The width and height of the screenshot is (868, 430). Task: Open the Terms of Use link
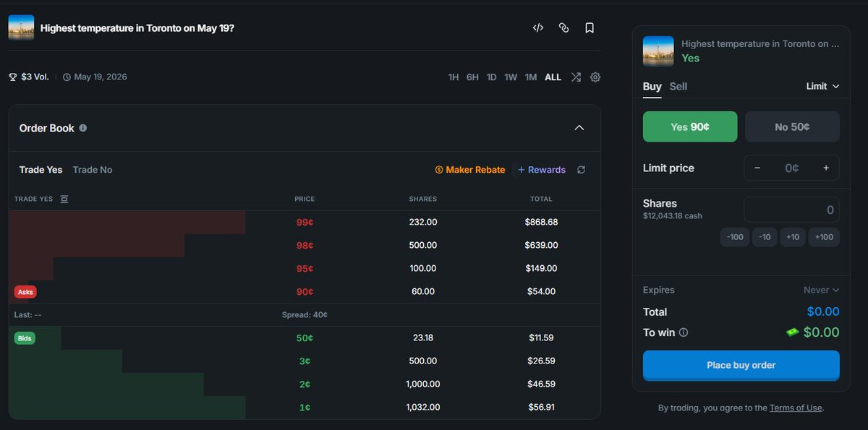point(796,408)
